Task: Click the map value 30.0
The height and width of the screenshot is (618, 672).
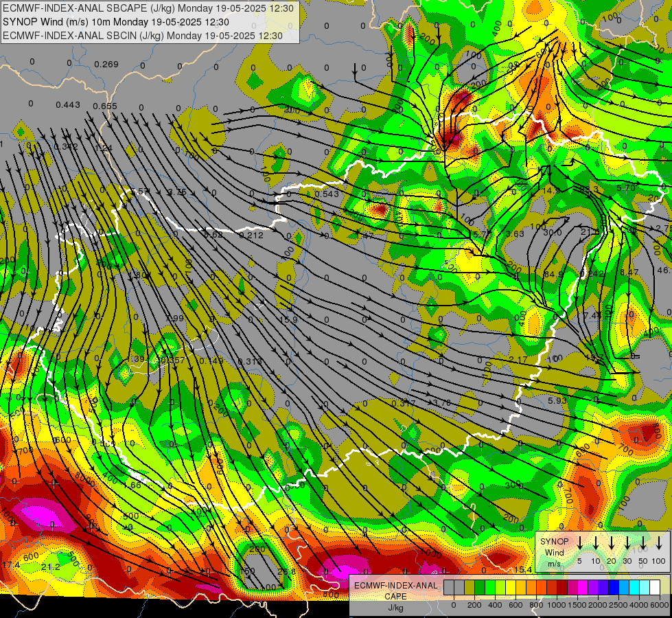Action: (x=553, y=233)
